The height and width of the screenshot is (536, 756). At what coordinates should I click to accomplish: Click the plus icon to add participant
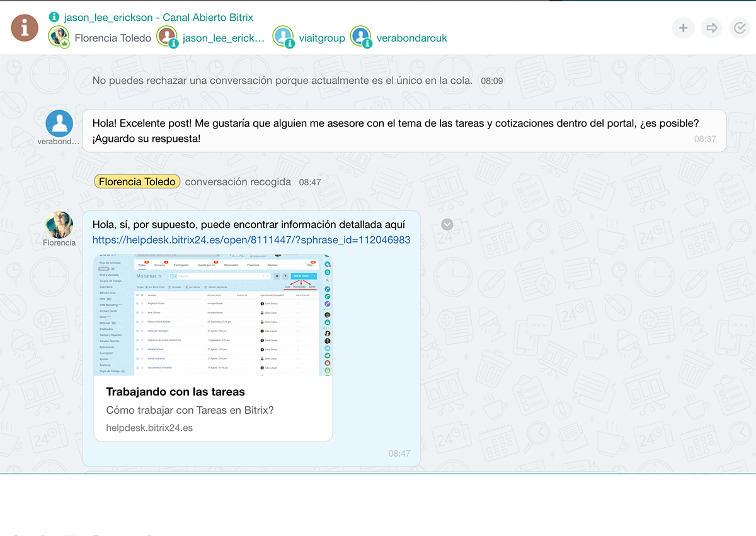[x=683, y=28]
